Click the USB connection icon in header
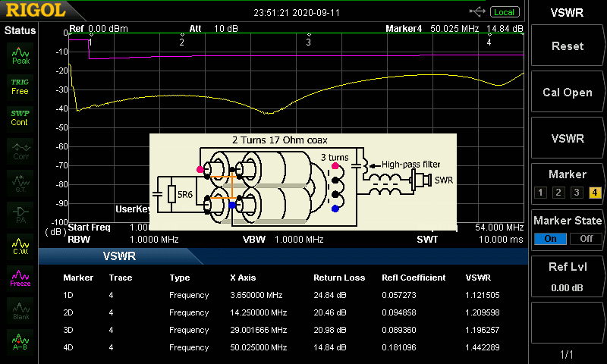 tap(477, 11)
